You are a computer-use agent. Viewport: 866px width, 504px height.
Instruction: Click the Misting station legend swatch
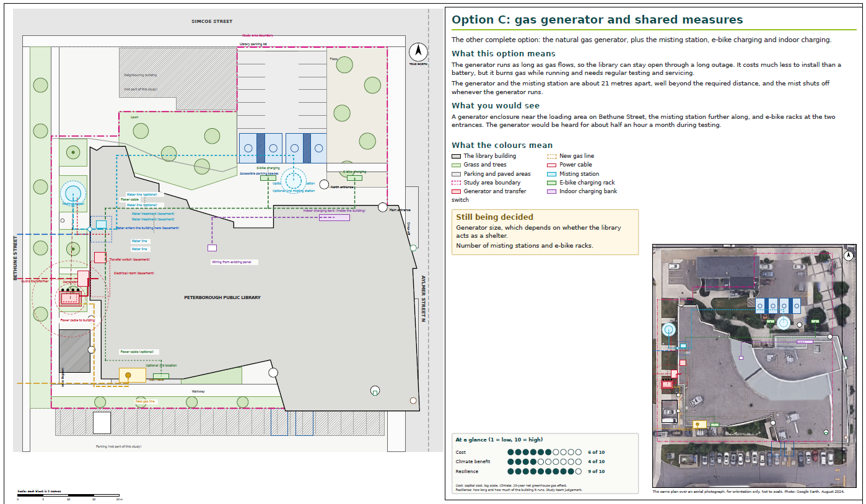pyautogui.click(x=552, y=174)
